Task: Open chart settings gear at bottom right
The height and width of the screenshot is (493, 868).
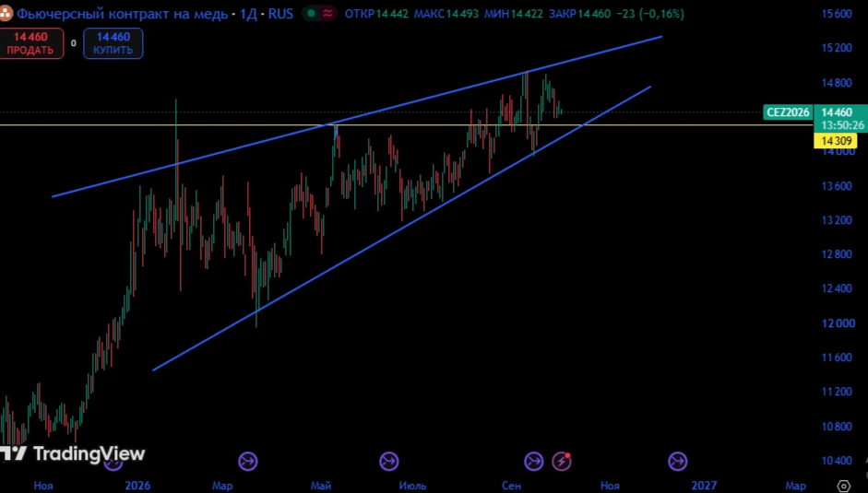Action: [844, 486]
